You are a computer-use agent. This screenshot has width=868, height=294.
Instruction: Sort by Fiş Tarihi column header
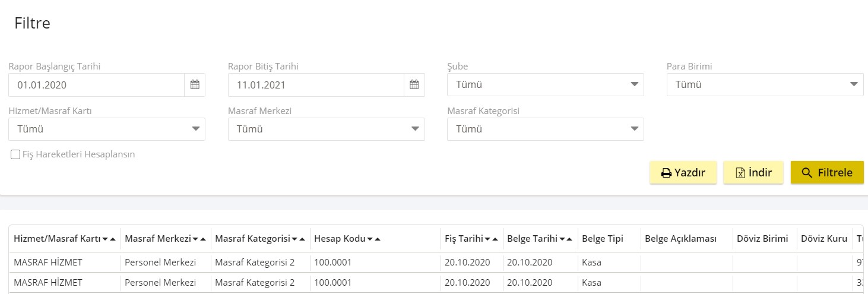(x=472, y=239)
